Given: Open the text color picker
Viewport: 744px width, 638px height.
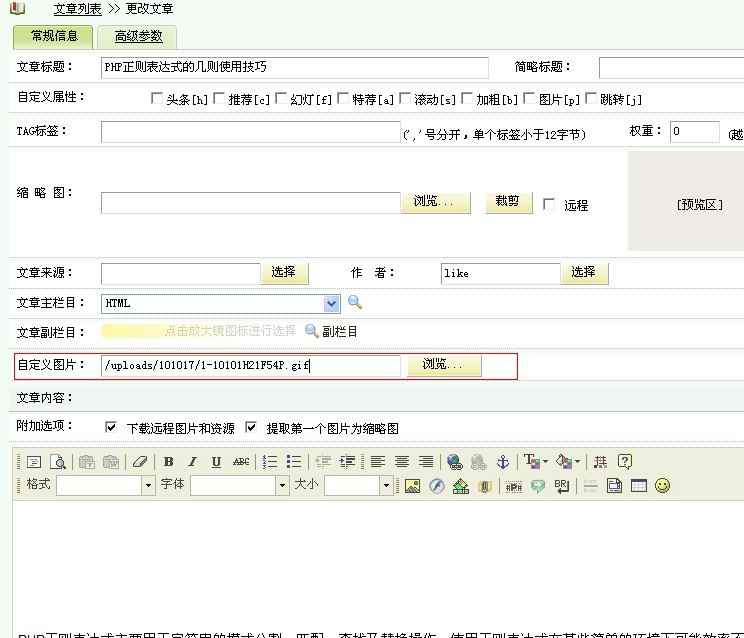Looking at the screenshot, I should [535, 461].
